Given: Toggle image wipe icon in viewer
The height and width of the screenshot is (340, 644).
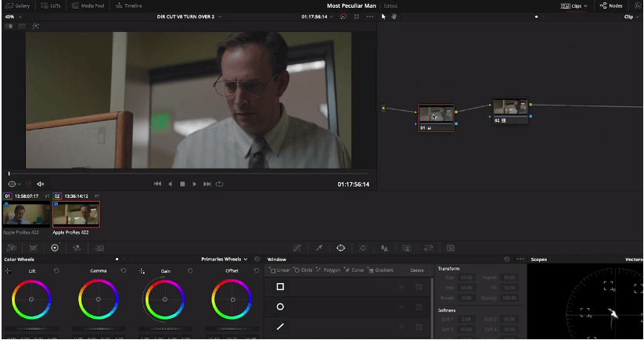Looking at the screenshot, I should 9,27.
